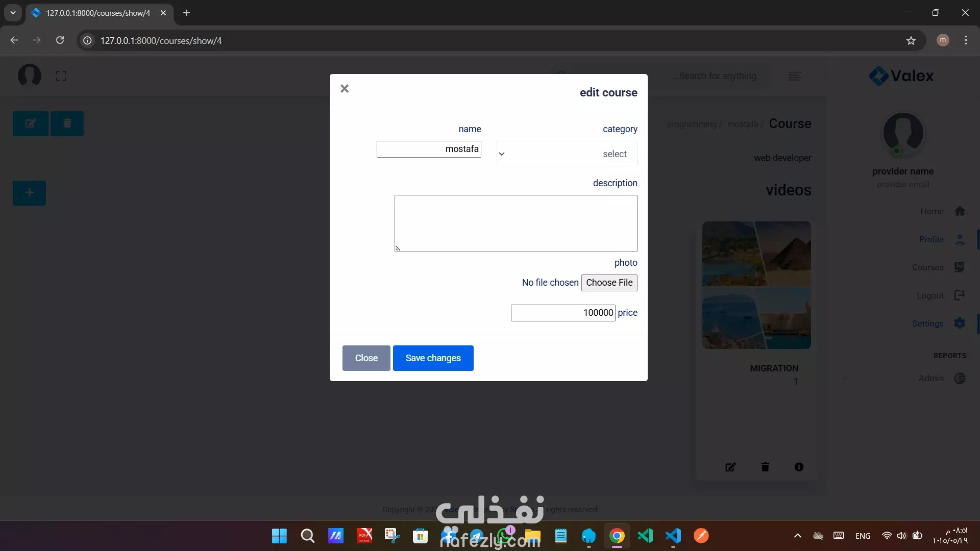Click the provider name text in sidebar
Screen dimensions: 980x551
(902, 171)
